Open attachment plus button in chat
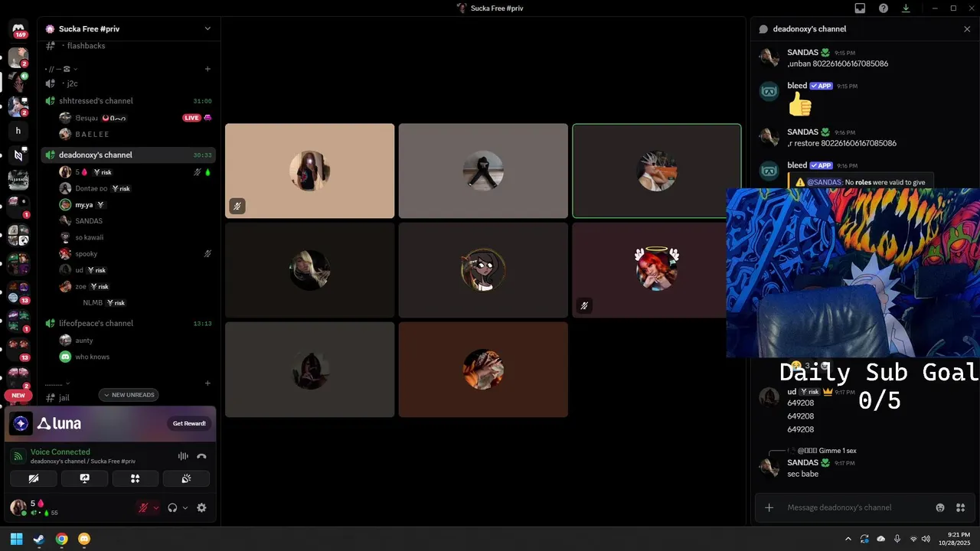The width and height of the screenshot is (980, 551). click(769, 507)
